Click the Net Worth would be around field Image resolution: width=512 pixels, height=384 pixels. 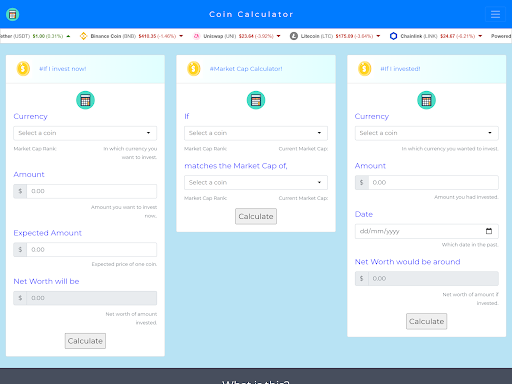point(433,278)
